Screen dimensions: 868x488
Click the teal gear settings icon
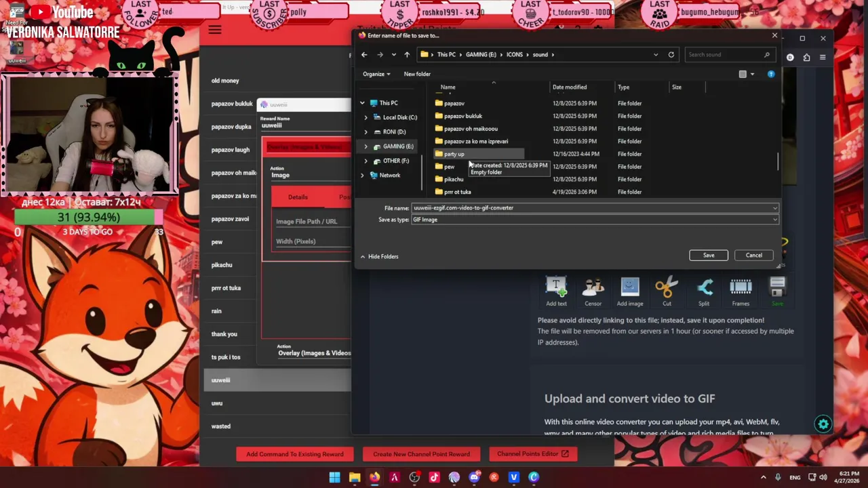point(823,424)
